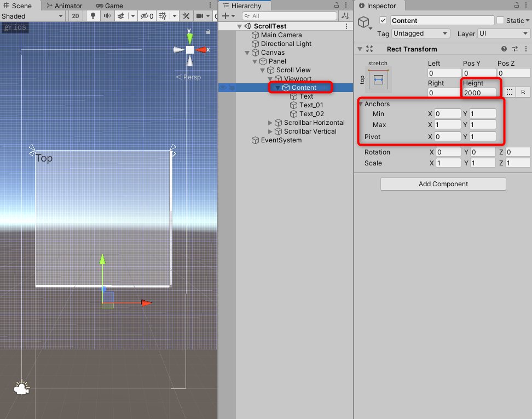The height and width of the screenshot is (419, 532).
Task: Toggle scene audio speaker icon
Action: pyautogui.click(x=107, y=16)
